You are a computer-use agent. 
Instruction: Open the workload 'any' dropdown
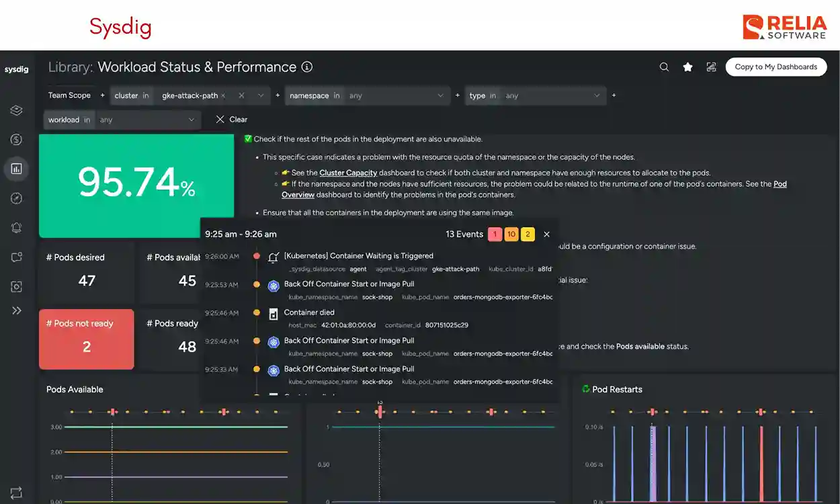(x=148, y=119)
